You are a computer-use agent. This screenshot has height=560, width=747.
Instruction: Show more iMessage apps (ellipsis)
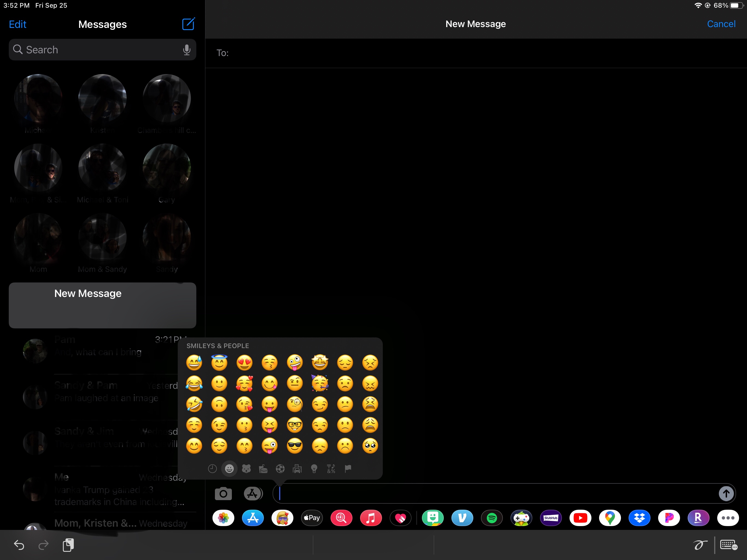click(x=728, y=518)
